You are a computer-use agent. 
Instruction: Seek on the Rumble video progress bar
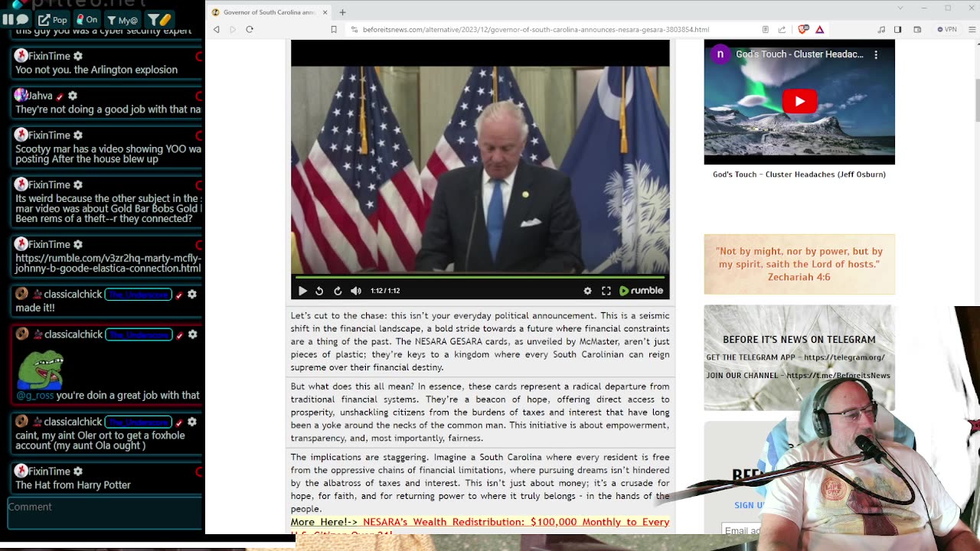pos(480,277)
